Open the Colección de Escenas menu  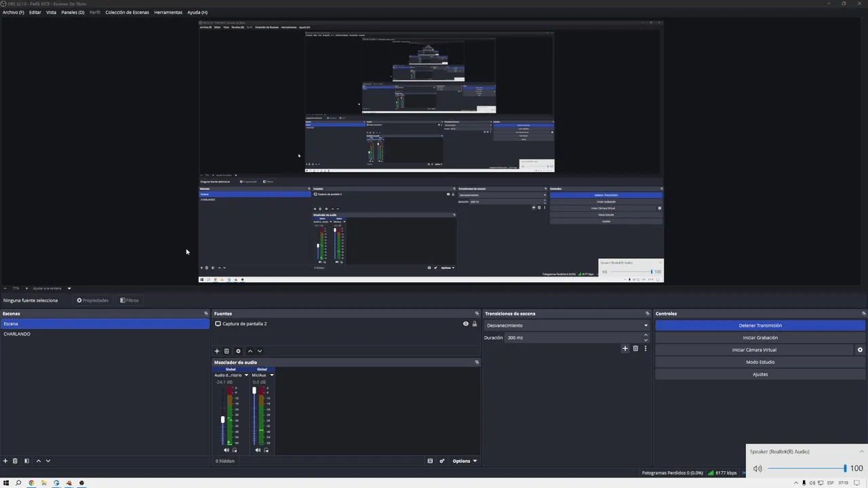click(x=127, y=12)
